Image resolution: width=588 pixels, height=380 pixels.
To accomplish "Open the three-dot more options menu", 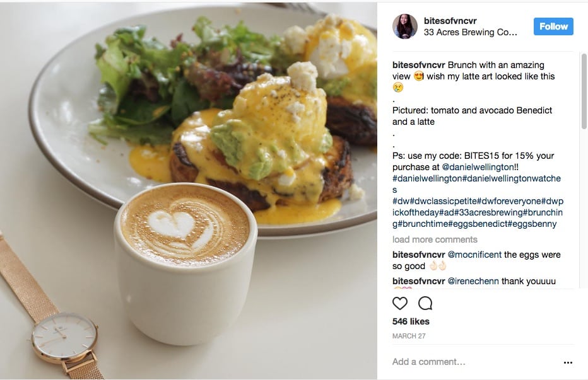I will tap(568, 362).
